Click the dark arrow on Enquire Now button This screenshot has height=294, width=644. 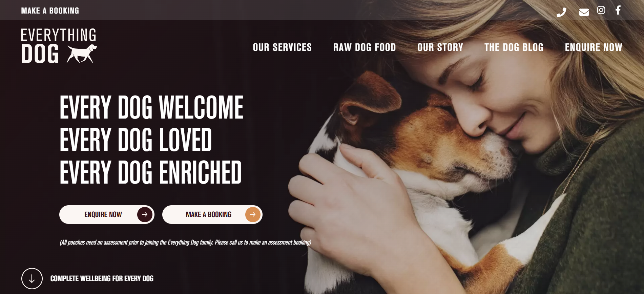coord(145,214)
